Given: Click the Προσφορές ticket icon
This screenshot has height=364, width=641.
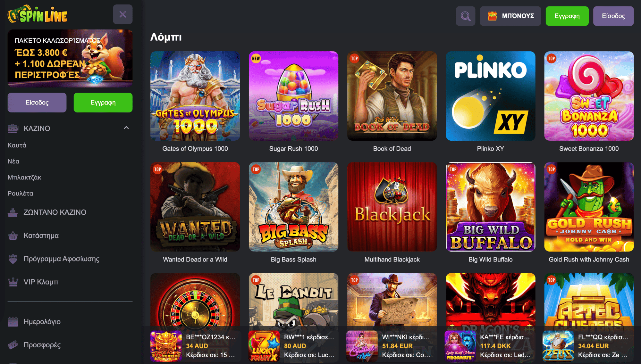Looking at the screenshot, I should 13,345.
